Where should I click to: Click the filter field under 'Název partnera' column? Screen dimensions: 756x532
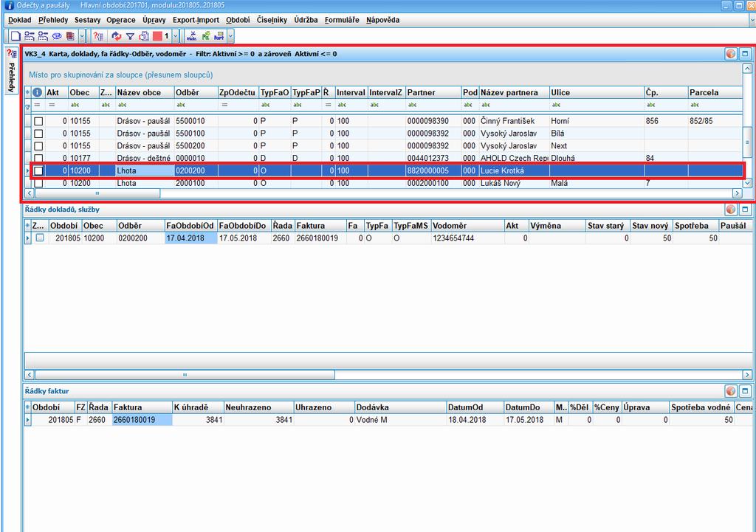point(515,105)
